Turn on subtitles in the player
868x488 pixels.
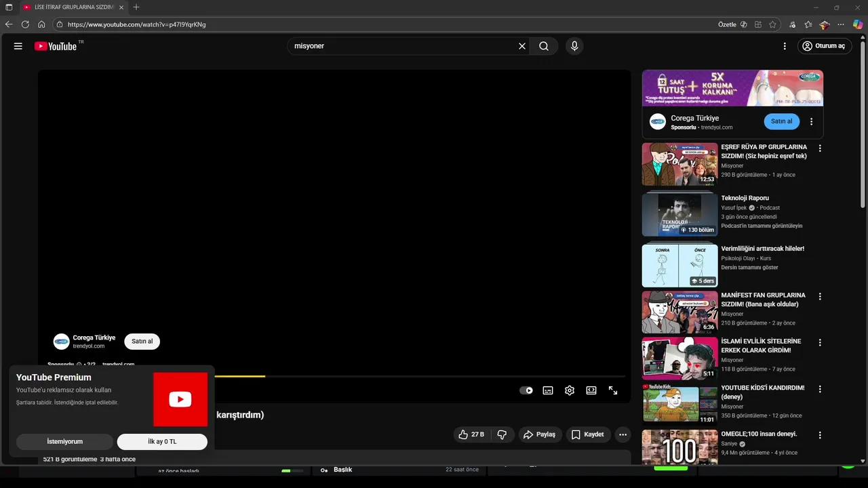[x=548, y=390]
